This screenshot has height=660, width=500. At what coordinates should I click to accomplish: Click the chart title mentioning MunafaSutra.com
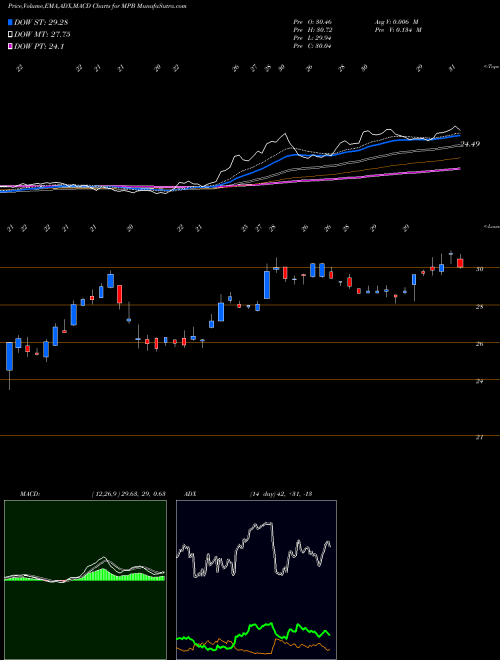pos(97,6)
